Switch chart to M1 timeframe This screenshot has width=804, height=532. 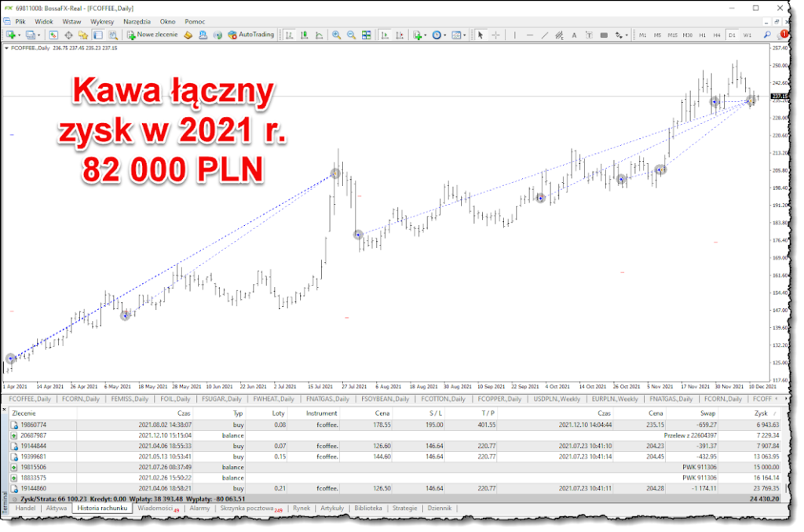pyautogui.click(x=642, y=35)
